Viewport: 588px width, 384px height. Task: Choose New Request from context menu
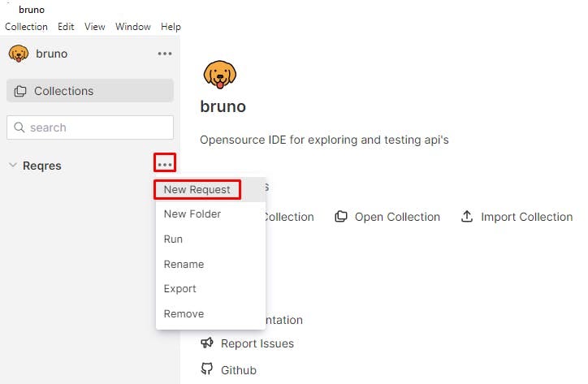click(x=210, y=190)
